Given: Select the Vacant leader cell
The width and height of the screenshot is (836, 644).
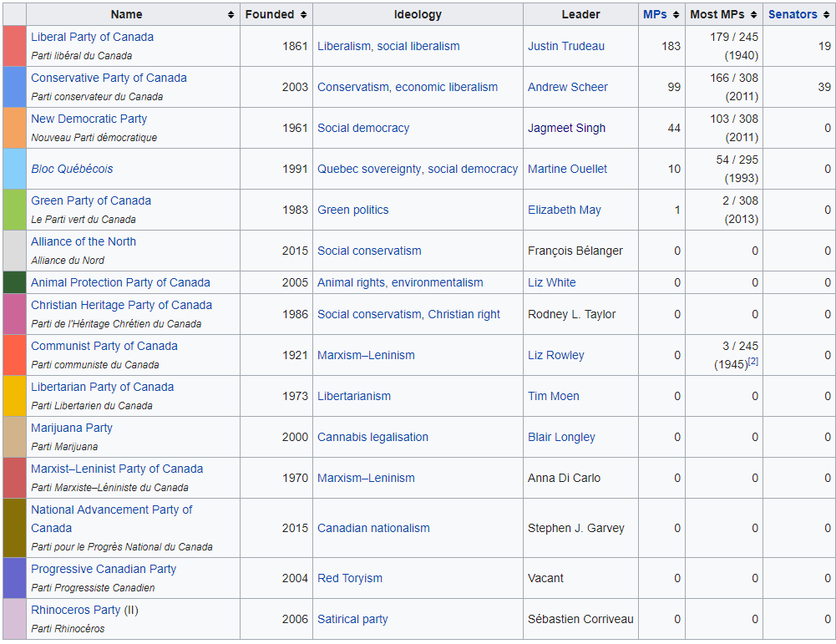Looking at the screenshot, I should (580, 578).
